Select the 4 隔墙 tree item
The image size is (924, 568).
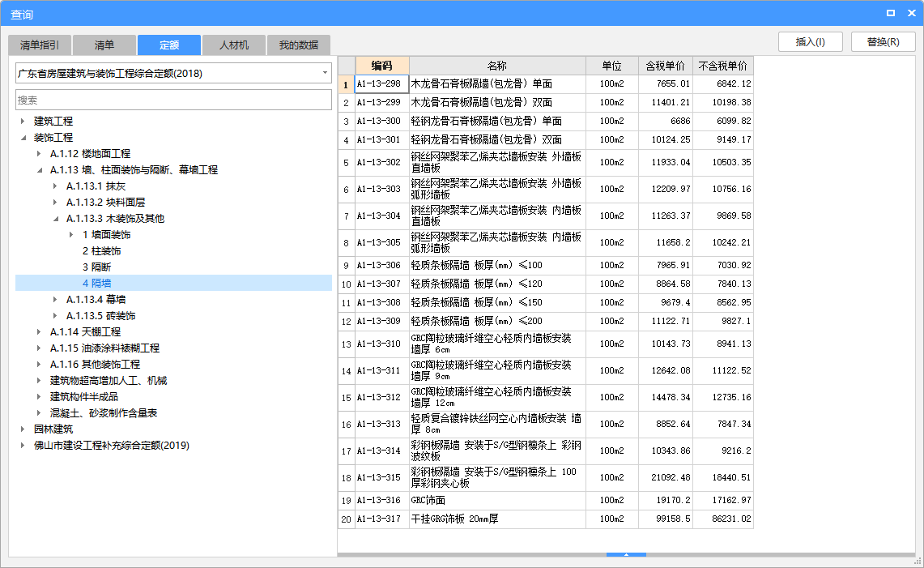(173, 283)
